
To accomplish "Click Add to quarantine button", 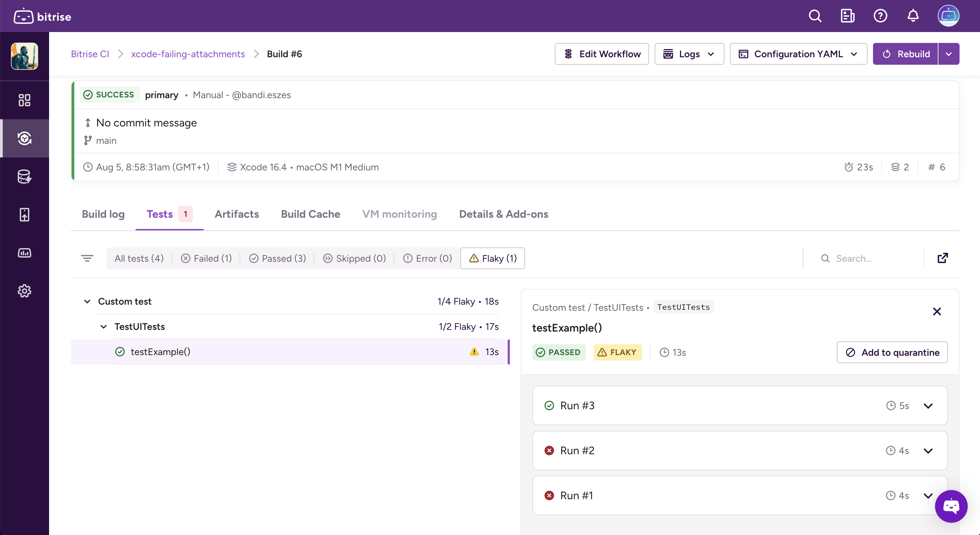I will point(892,352).
